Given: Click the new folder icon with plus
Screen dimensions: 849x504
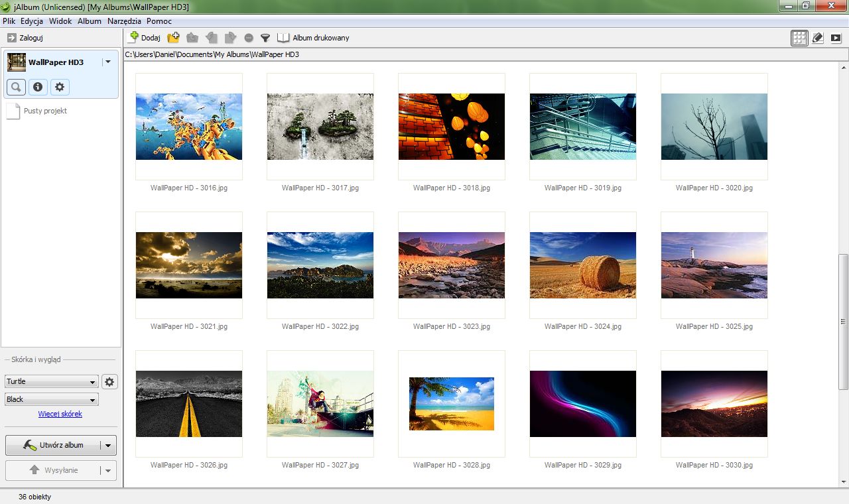Looking at the screenshot, I should pyautogui.click(x=173, y=38).
